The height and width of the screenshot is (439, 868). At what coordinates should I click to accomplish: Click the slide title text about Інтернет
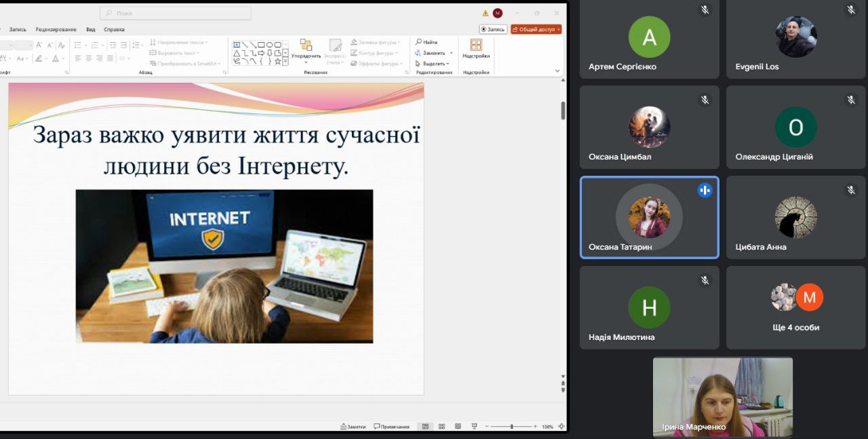coord(226,150)
